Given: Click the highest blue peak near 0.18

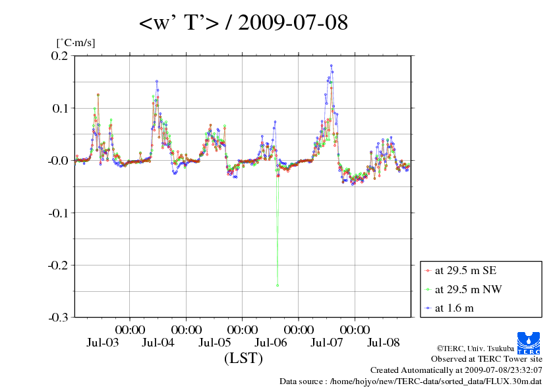Looking at the screenshot, I should tap(332, 66).
